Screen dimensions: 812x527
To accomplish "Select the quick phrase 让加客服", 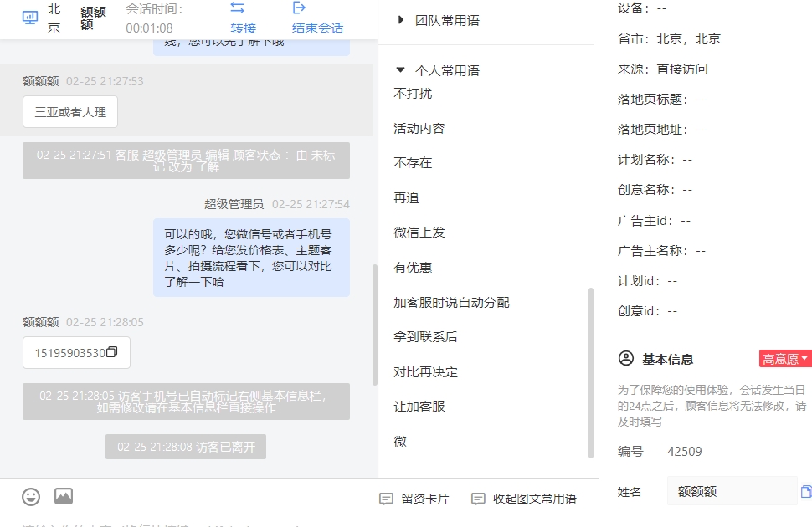I will (x=419, y=407).
